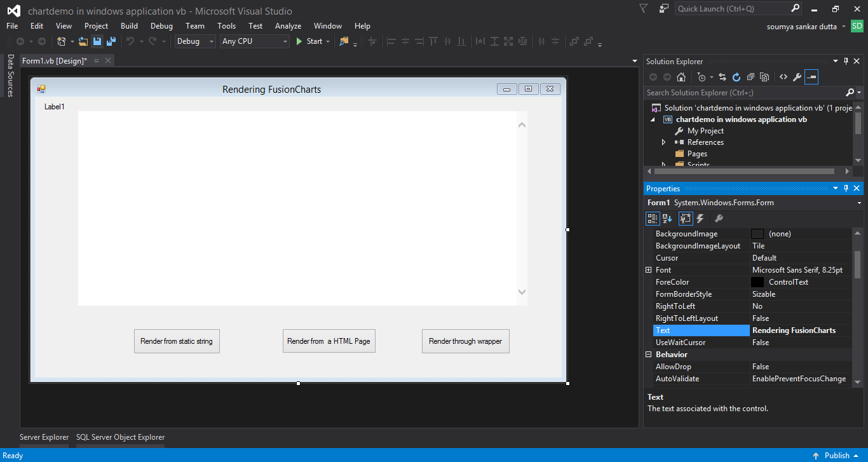Sync Solution Explorer with active document
The image size is (868, 462).
[722, 77]
